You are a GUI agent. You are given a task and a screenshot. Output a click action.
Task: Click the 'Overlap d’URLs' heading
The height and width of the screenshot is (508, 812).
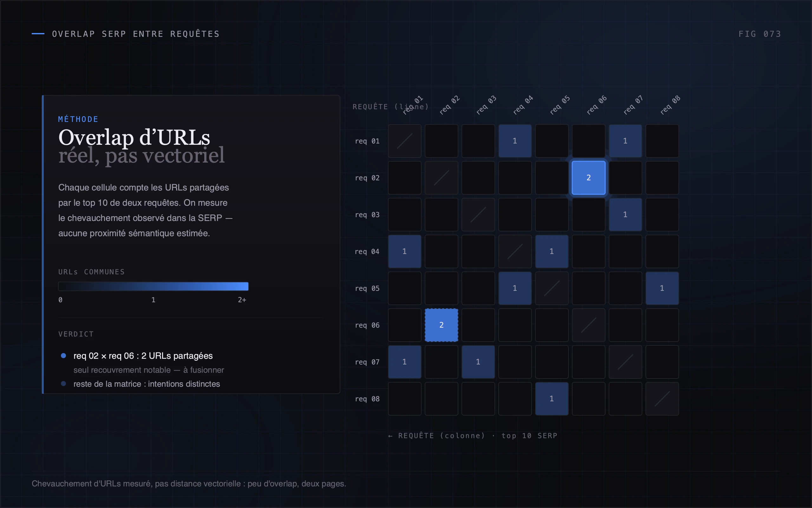[x=134, y=137]
